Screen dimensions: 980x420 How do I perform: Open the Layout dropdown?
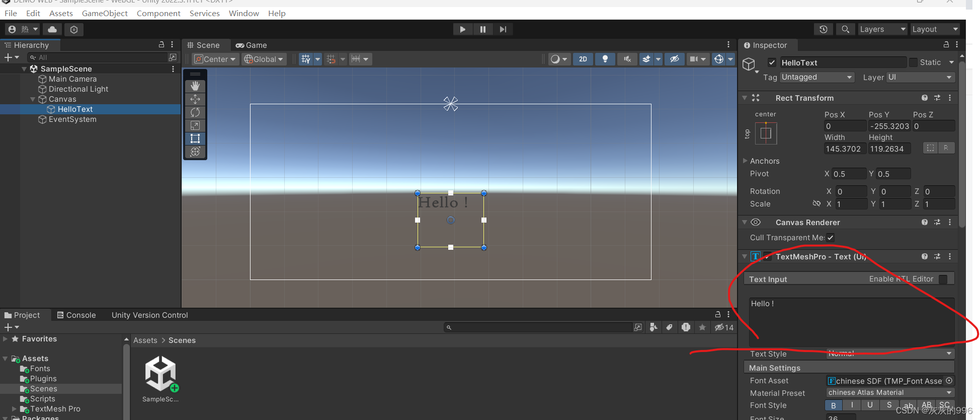coord(935,29)
